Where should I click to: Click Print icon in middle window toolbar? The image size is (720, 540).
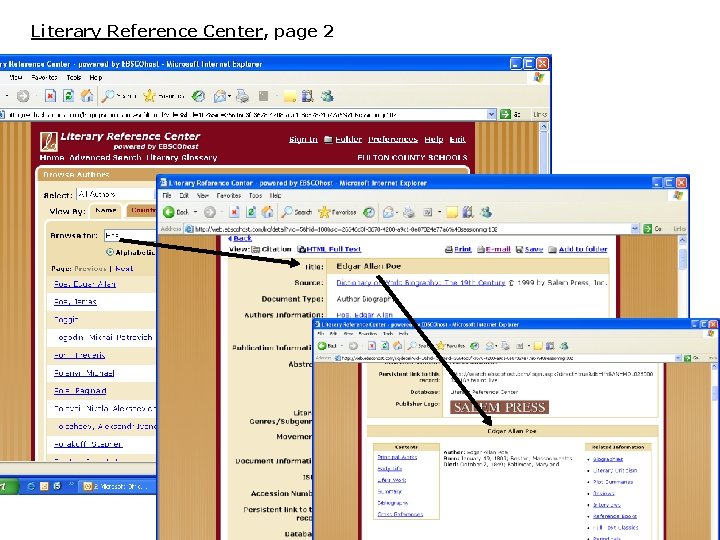[x=409, y=212]
